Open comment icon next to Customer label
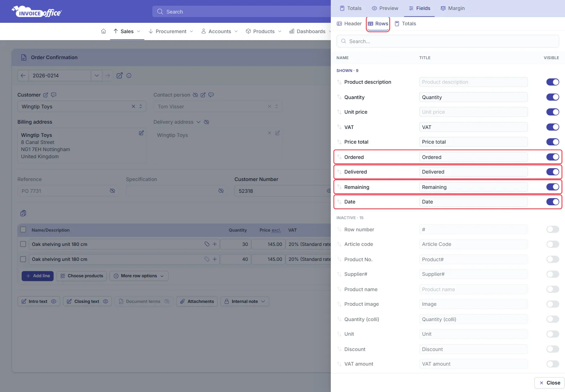565x392 pixels. pos(54,95)
